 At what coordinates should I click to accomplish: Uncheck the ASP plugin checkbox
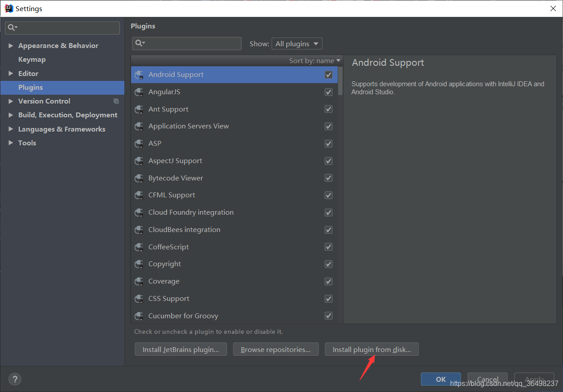[328, 144]
